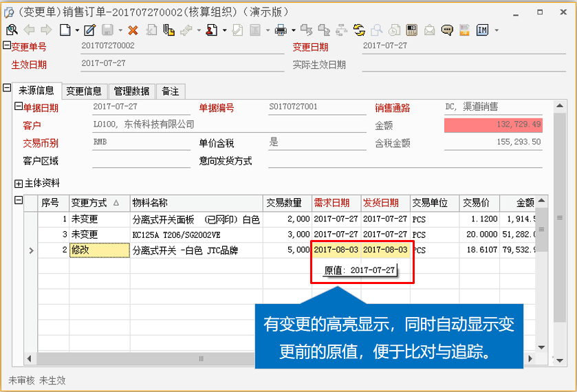The height and width of the screenshot is (392, 577).
Task: Click the 含税金额 value 155,293.50
Action: (493, 142)
